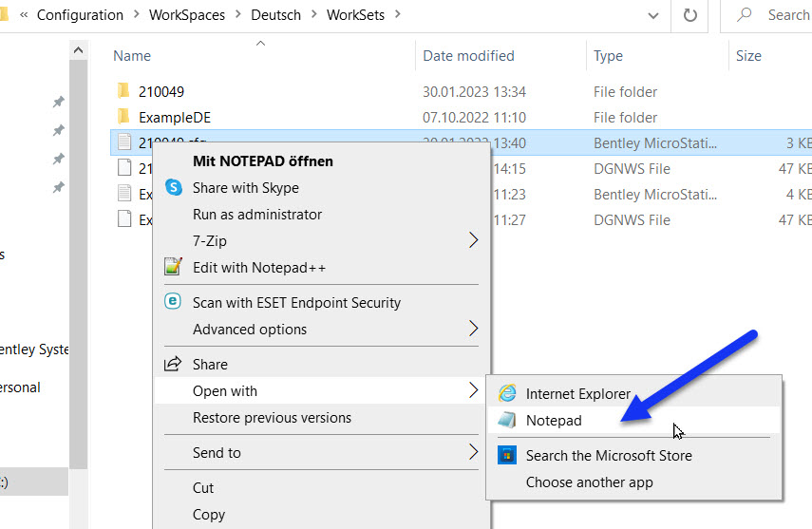Select Choose another app
Viewport: 812px width, 529px height.
tap(589, 482)
